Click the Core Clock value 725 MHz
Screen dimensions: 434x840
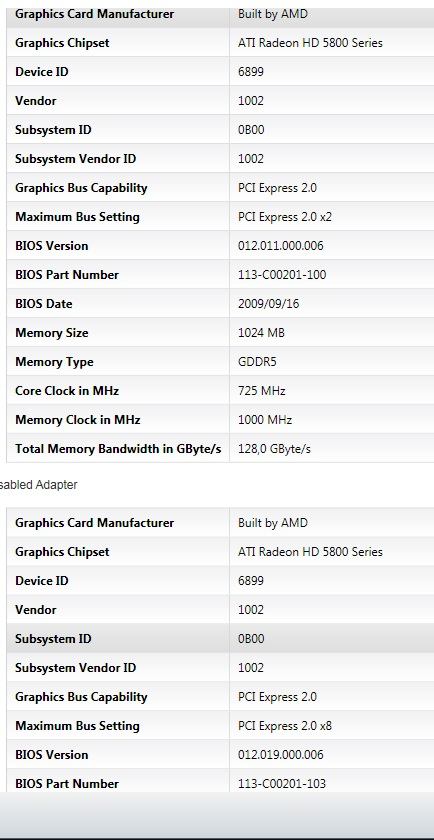click(x=261, y=391)
